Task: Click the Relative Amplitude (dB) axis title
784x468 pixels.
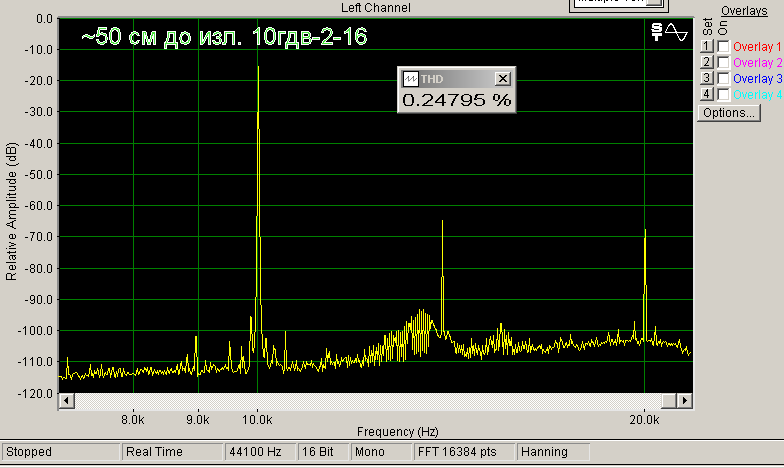Action: pos(11,212)
